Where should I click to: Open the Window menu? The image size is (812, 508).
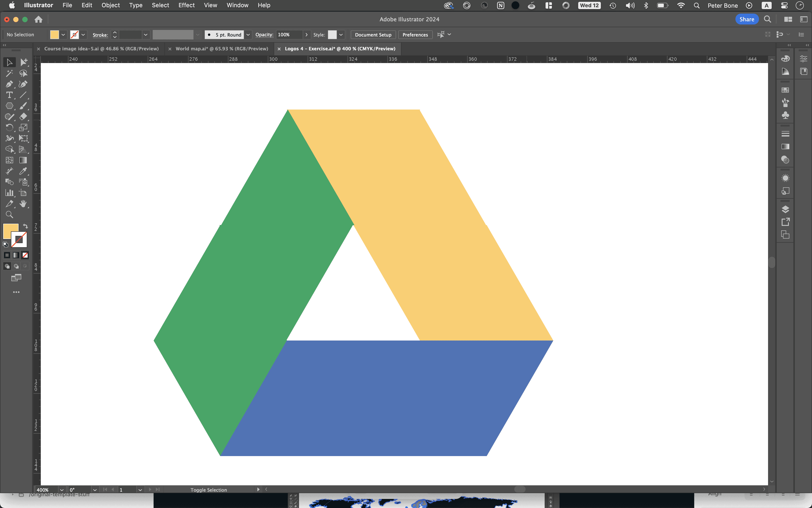[x=237, y=5]
